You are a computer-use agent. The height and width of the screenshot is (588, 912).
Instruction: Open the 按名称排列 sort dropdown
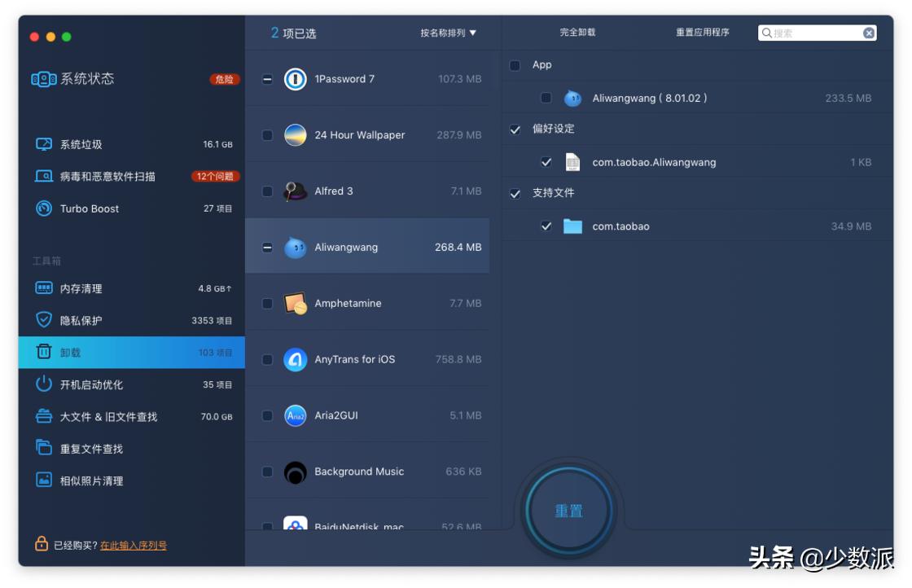448,33
